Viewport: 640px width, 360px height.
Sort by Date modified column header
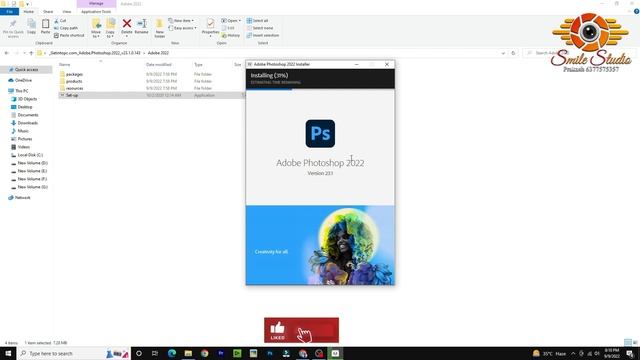158,64
